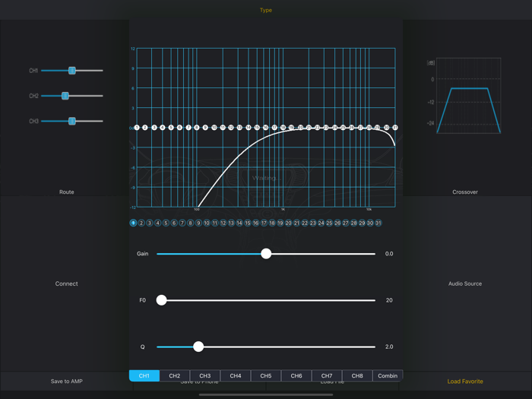Viewport: 532px width, 399px height.
Task: Switch to CH1 tab
Action: click(x=144, y=375)
